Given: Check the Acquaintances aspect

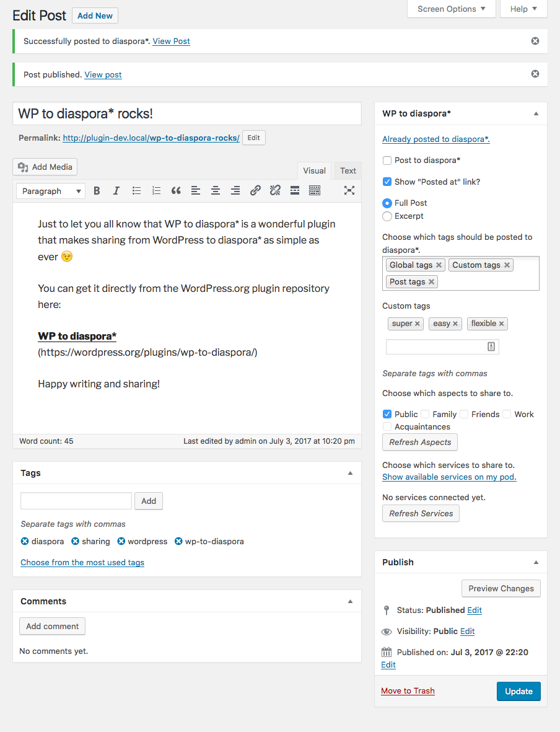Looking at the screenshot, I should pos(387,426).
